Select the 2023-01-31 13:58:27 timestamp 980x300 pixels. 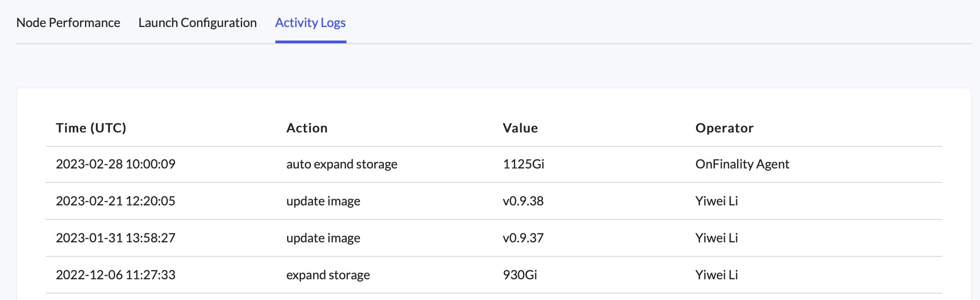pos(116,238)
